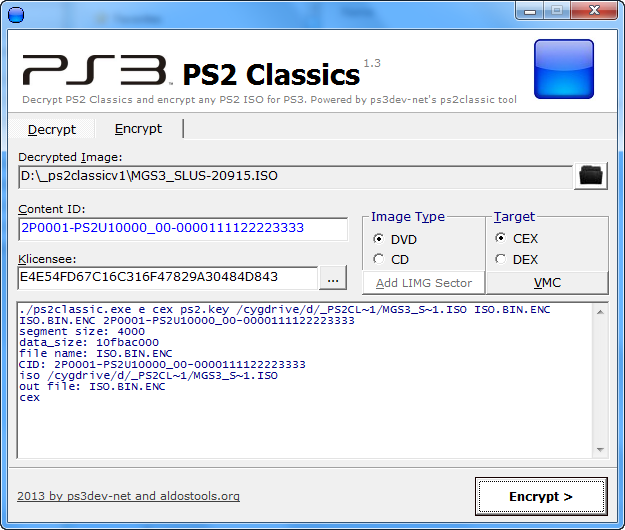625x530 pixels.
Task: Click Add LIMG Sector button
Action: coord(424,283)
